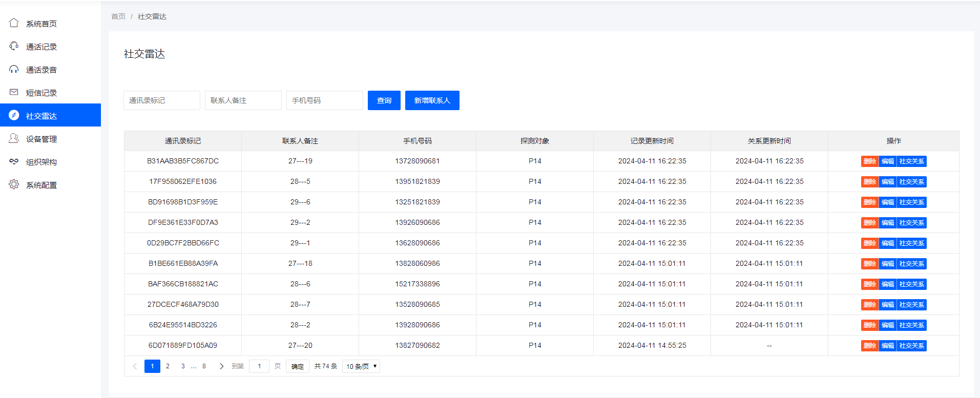Jump to page 8 in pagination

click(x=204, y=366)
